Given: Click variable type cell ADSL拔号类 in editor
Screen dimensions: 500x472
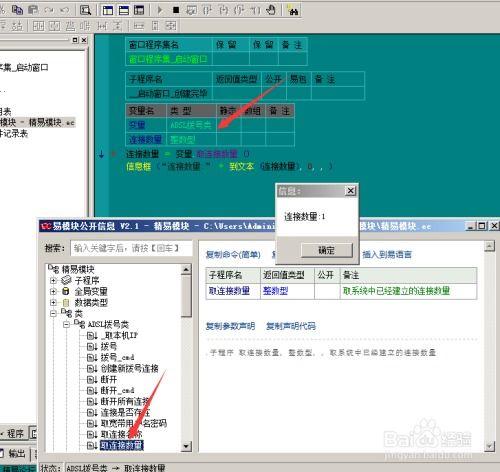Looking at the screenshot, I should [191, 125].
